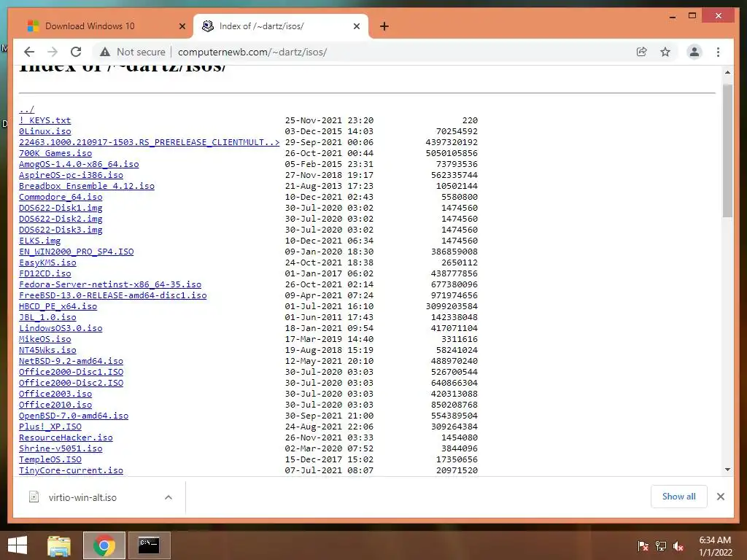747x560 pixels.
Task: Click AspireOS-pc-i386.iso link
Action: click(71, 175)
